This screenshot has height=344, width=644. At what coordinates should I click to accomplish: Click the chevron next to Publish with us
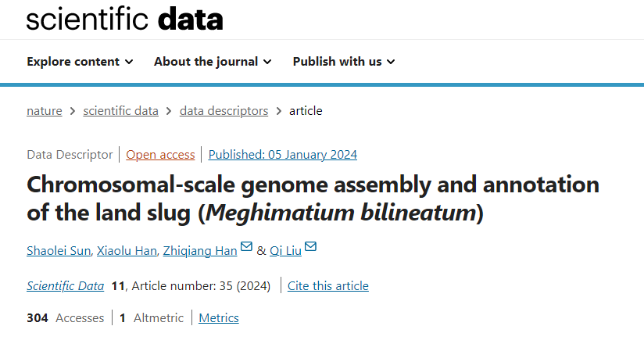point(391,62)
